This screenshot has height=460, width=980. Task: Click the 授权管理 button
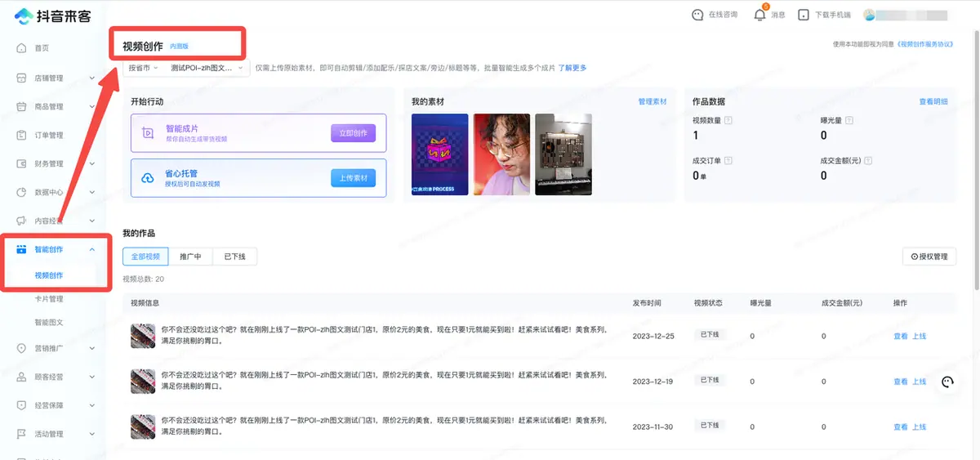[x=929, y=257]
